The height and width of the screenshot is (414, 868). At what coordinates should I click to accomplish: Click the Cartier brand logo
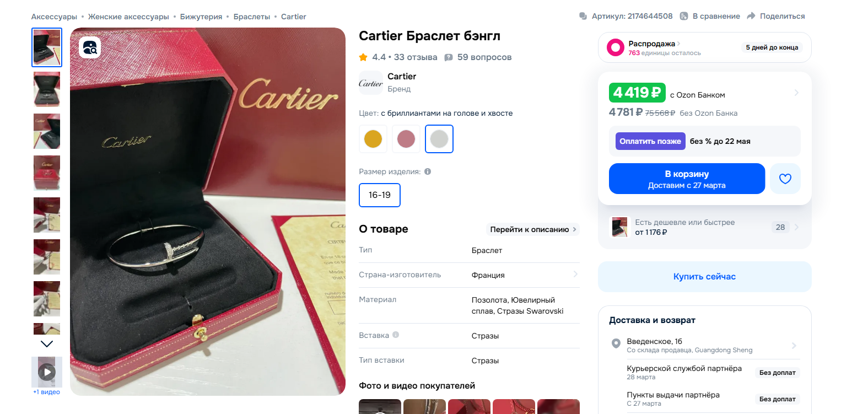tap(371, 83)
